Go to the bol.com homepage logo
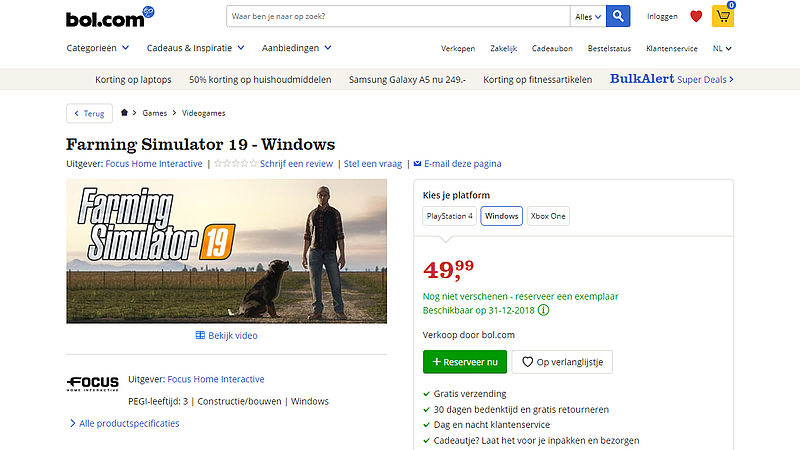Image resolution: width=800 pixels, height=450 pixels. click(110, 17)
